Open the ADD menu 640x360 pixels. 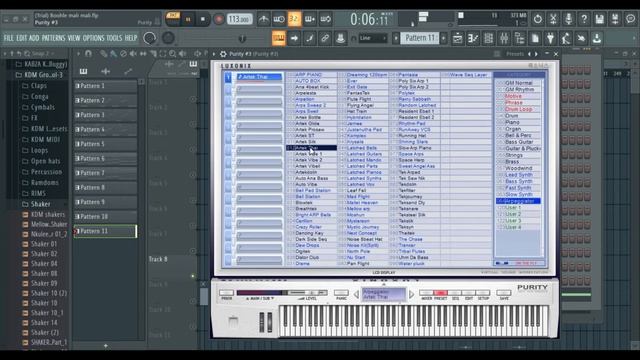point(34,38)
